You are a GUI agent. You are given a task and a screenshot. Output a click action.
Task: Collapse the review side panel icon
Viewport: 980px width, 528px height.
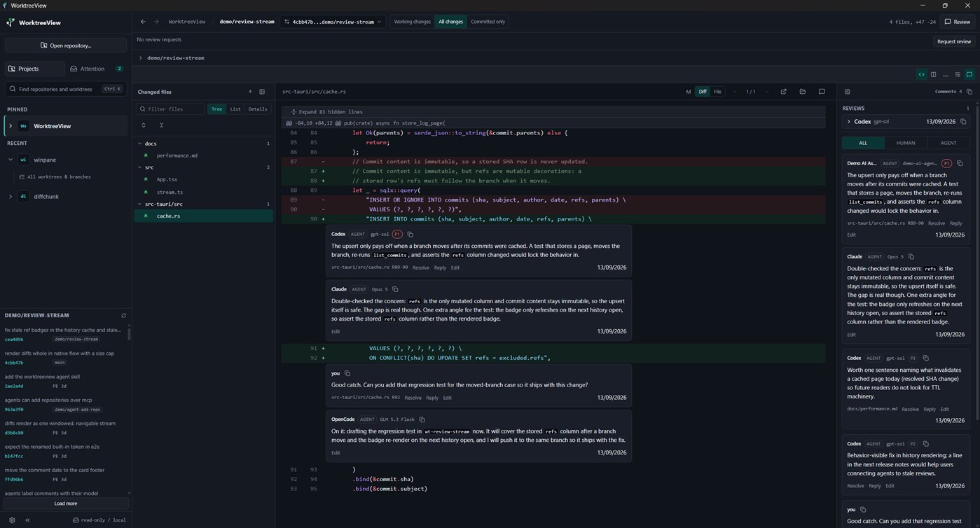click(847, 92)
